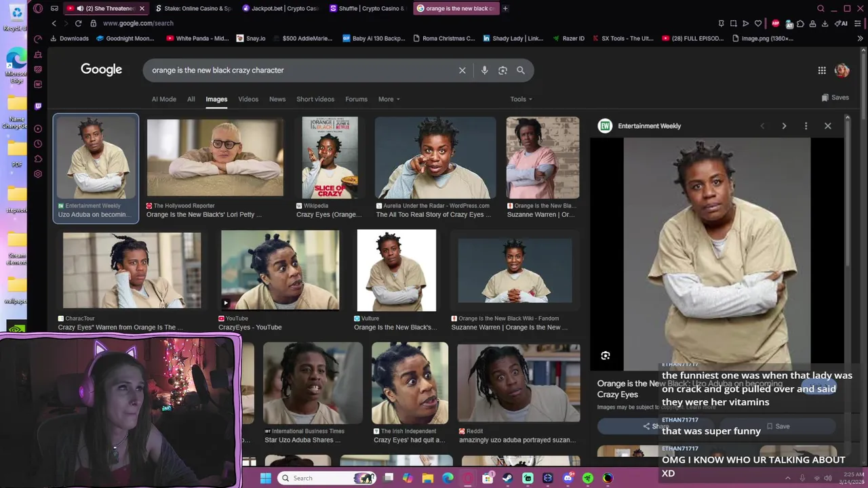The image size is (868, 488).
Task: Open the YouTube CrazyEyes image result
Action: 280,280
